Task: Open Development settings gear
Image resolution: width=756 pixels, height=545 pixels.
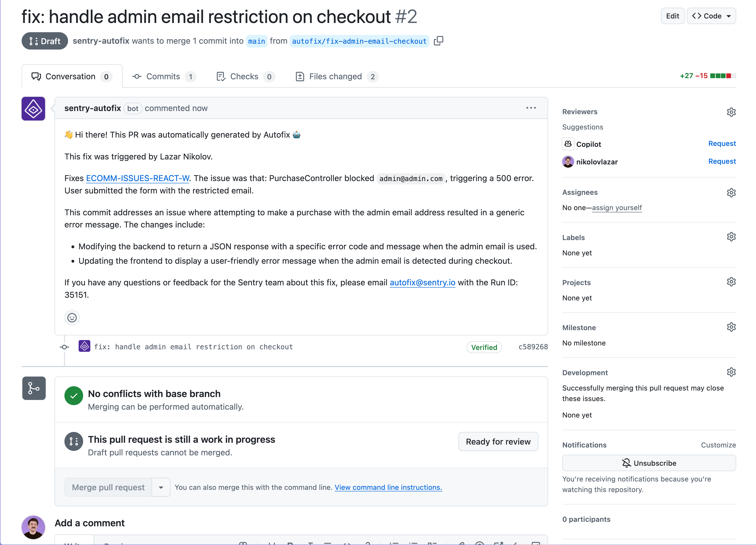Action: (731, 372)
